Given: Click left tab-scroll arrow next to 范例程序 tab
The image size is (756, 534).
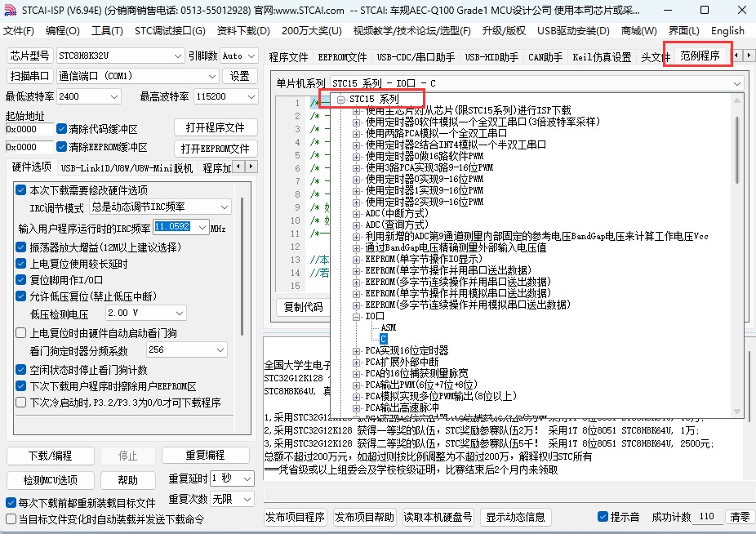Looking at the screenshot, I should tap(736, 56).
